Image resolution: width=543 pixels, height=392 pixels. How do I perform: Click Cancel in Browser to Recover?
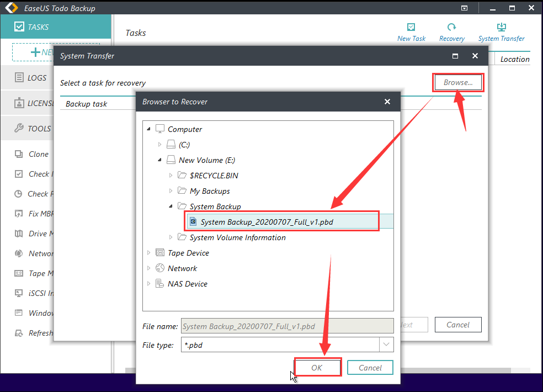[x=370, y=367]
